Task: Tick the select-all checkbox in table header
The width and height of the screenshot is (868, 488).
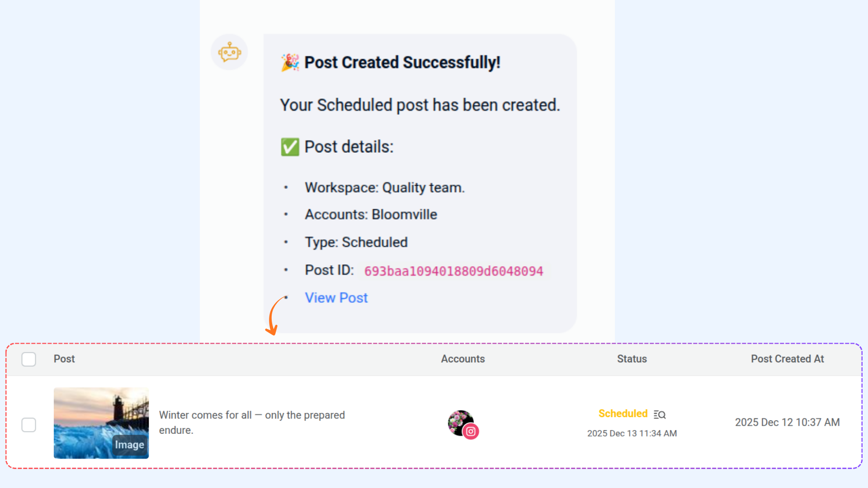Action: click(29, 359)
